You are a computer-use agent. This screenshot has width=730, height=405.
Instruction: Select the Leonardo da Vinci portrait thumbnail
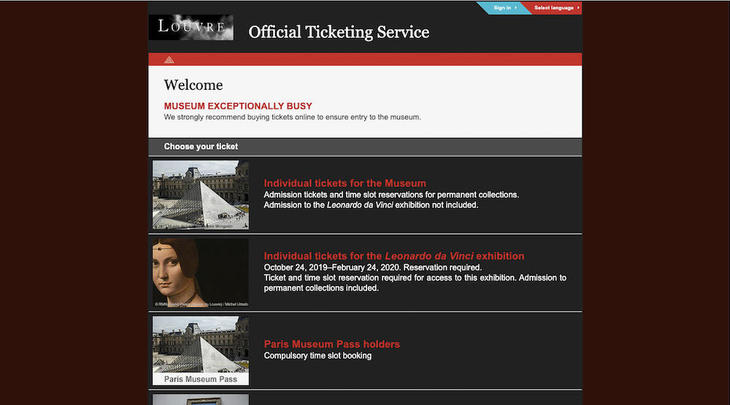pos(200,272)
